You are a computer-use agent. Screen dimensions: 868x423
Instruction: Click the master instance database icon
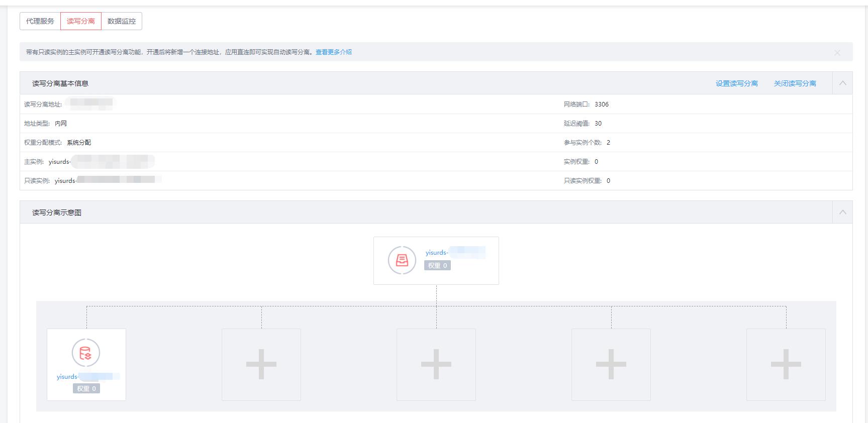(x=402, y=260)
